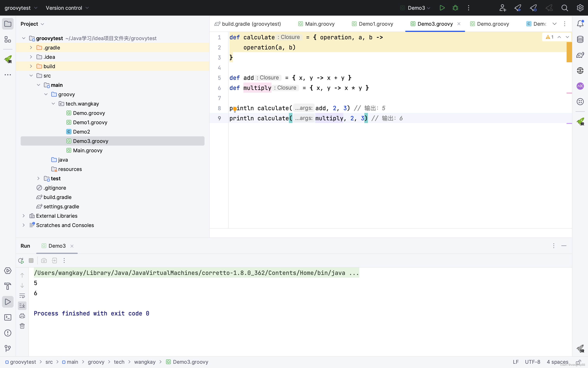
Task: Open the Project view dropdown
Action: [x=32, y=24]
